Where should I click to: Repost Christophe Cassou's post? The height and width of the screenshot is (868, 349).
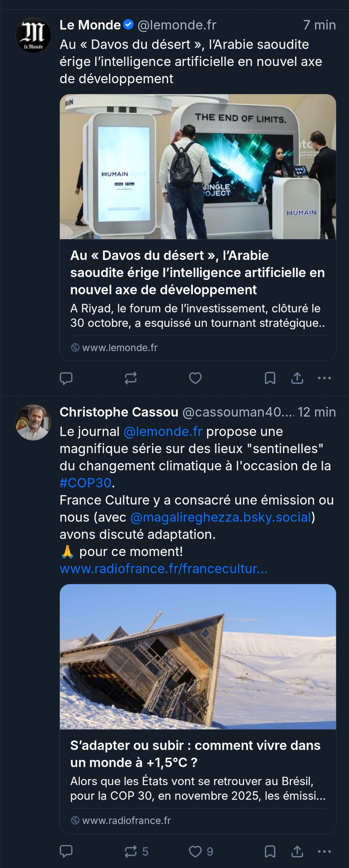coord(130,852)
